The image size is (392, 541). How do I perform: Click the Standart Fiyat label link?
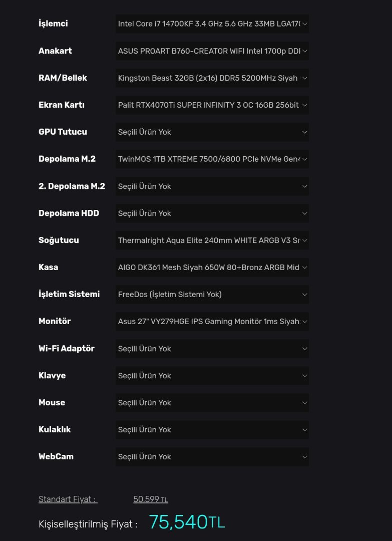68,499
